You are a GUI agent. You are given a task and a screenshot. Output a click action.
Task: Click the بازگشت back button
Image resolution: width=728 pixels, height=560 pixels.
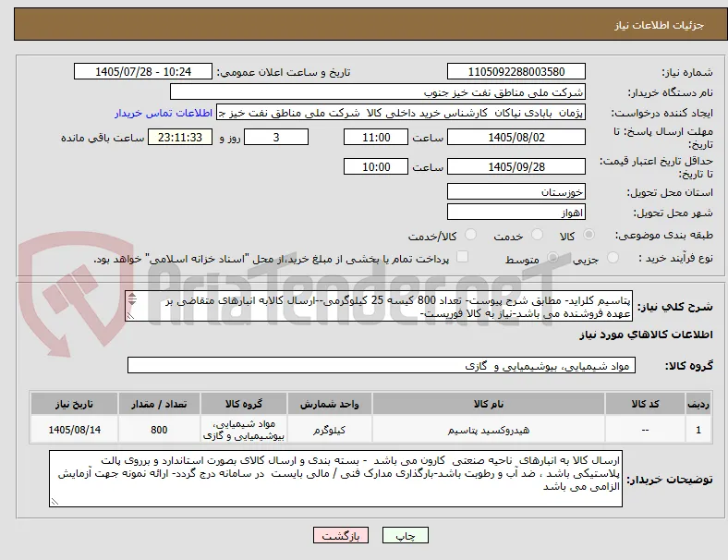[341, 535]
